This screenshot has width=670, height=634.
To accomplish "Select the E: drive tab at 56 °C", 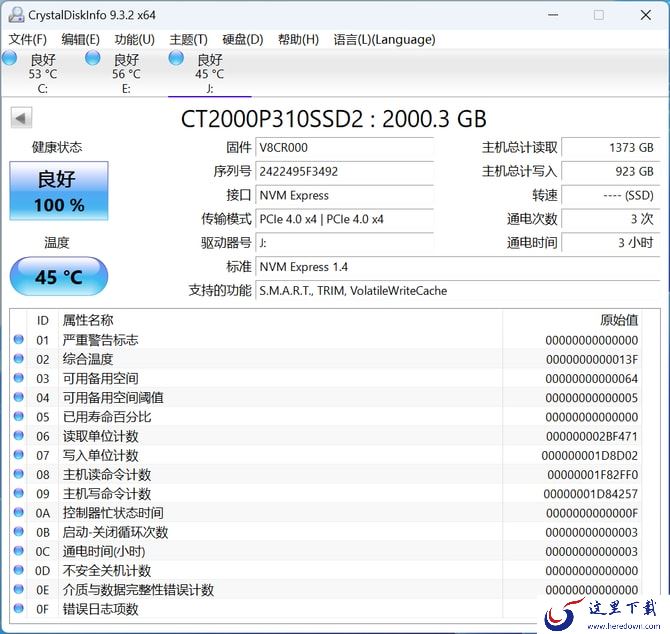I will coord(126,73).
